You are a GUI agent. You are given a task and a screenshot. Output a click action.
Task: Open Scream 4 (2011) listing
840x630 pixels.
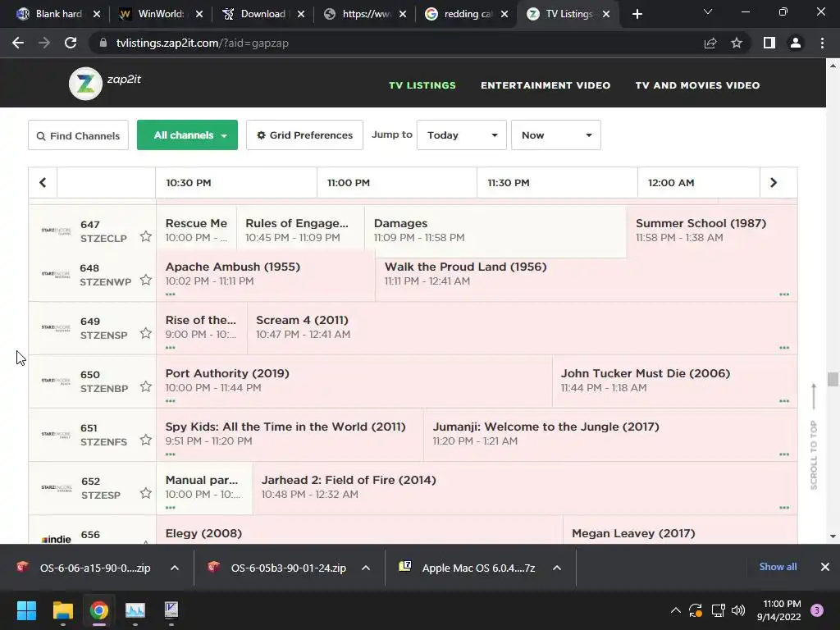[x=523, y=327]
